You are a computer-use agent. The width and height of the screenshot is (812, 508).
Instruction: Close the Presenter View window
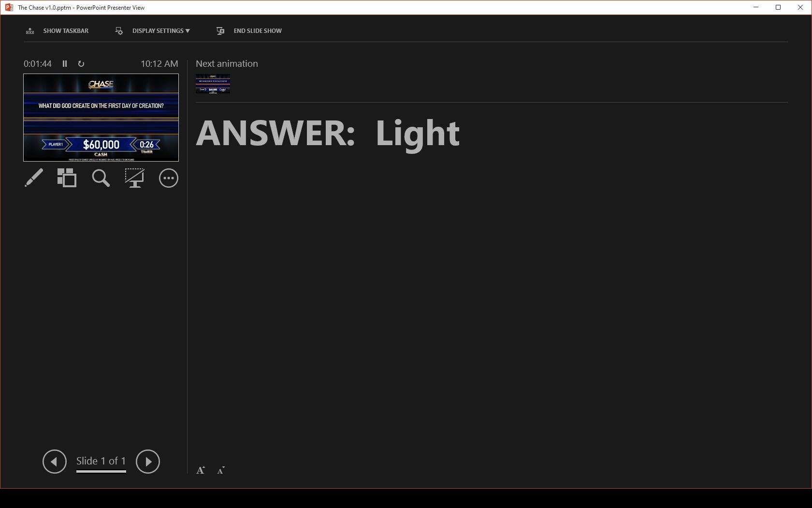click(800, 8)
